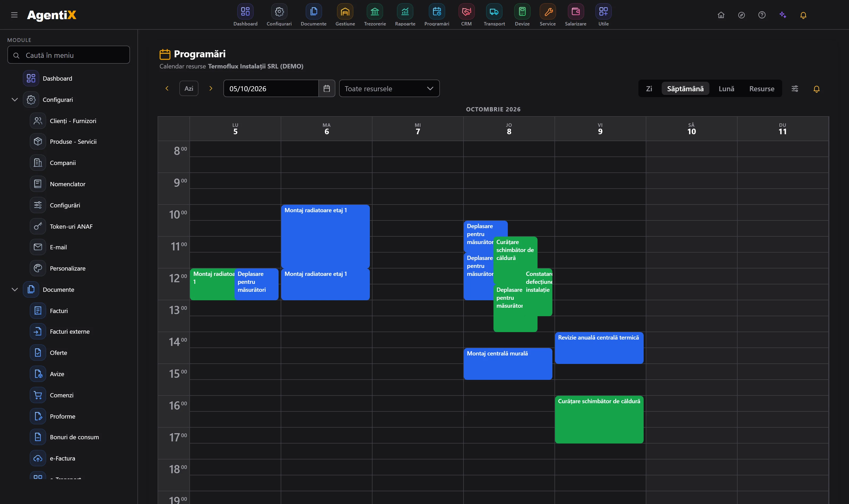The height and width of the screenshot is (504, 849).
Task: Open Dashboard in top navigation
Action: tap(245, 15)
